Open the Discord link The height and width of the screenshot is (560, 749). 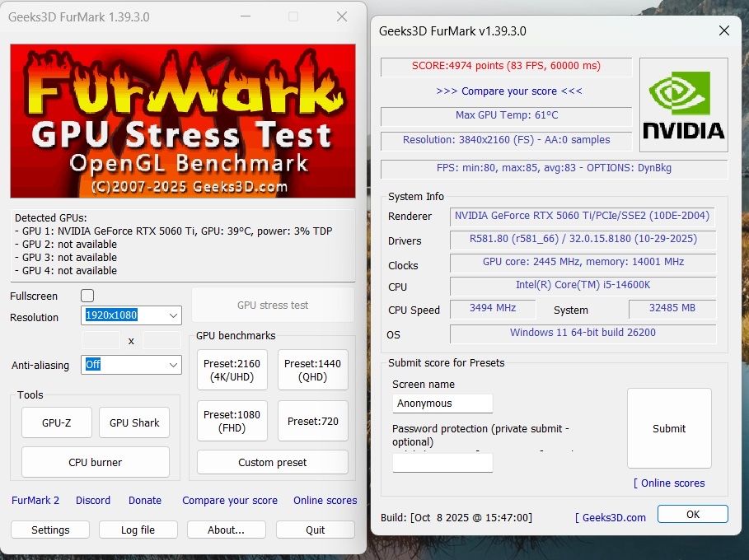(93, 501)
